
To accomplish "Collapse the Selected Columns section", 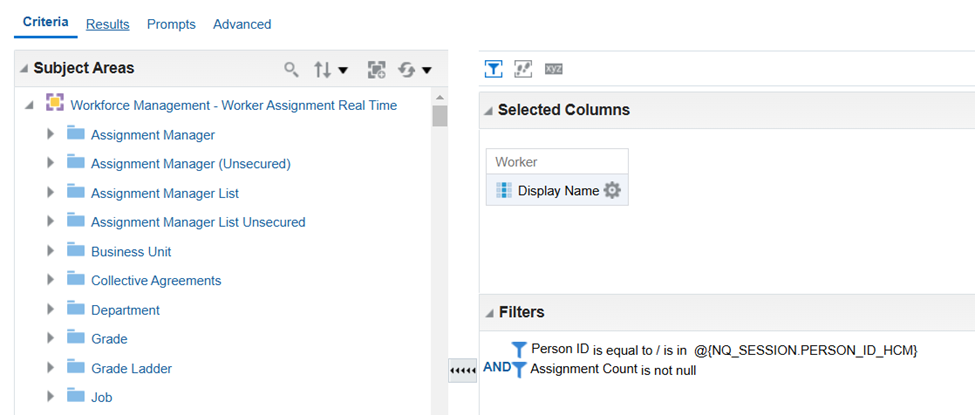I will point(489,111).
